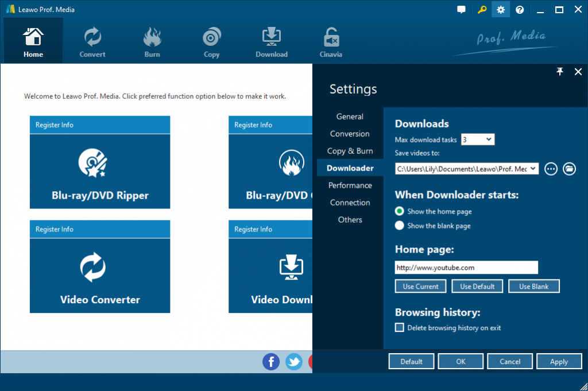
Task: Select Show the home page option
Action: tap(399, 211)
